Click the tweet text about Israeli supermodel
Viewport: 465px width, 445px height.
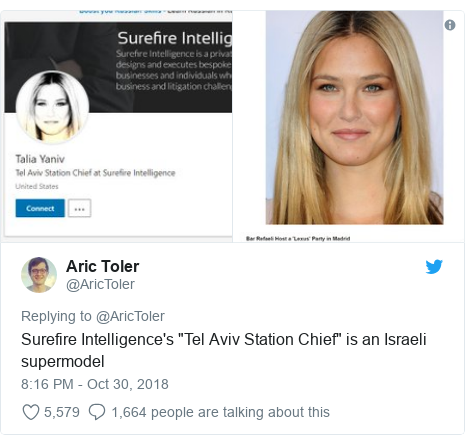[224, 350]
